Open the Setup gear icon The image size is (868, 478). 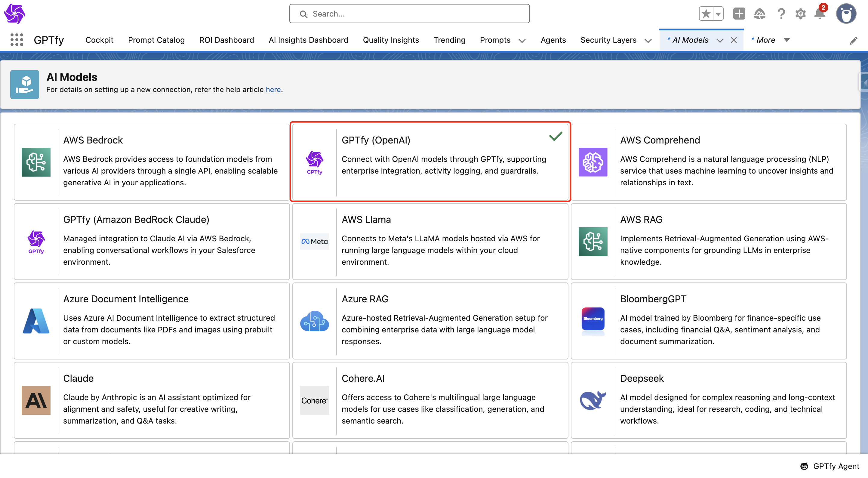click(800, 14)
